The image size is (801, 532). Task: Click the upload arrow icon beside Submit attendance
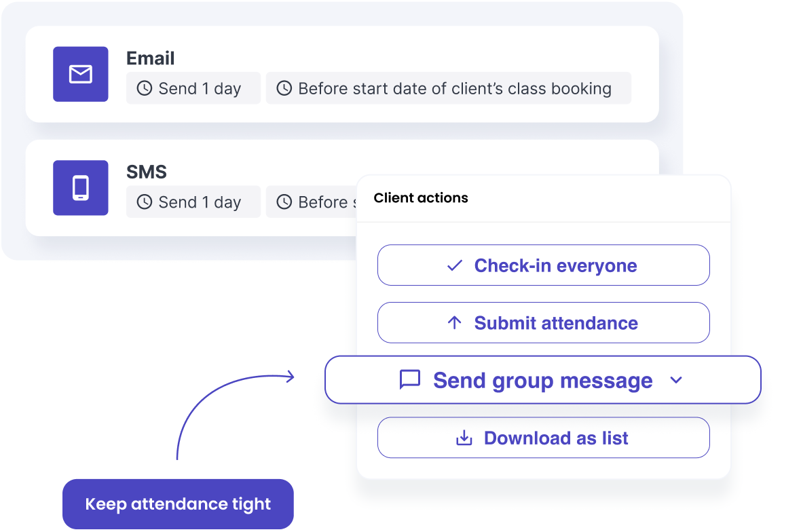454,323
